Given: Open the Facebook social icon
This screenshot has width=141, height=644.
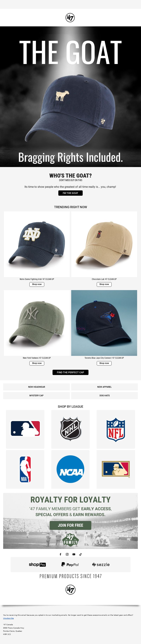Looking at the screenshot, I should (x=60, y=554).
